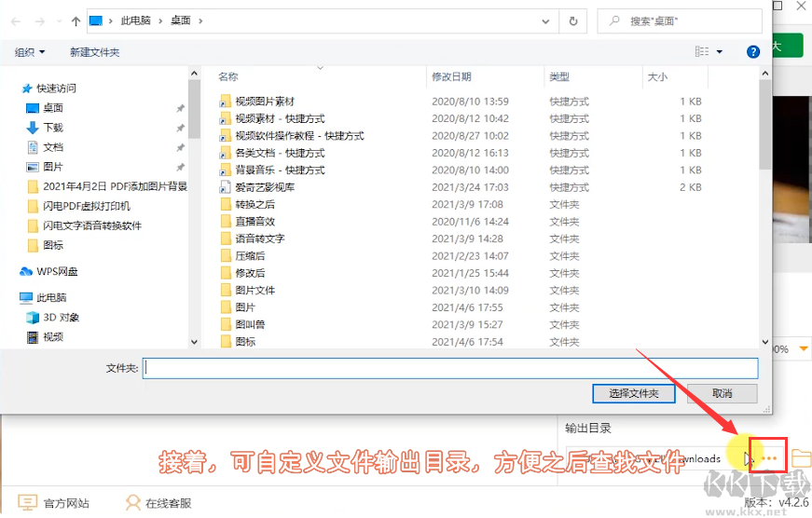Go up one folder level arrow
This screenshot has width=812, height=518.
click(76, 21)
